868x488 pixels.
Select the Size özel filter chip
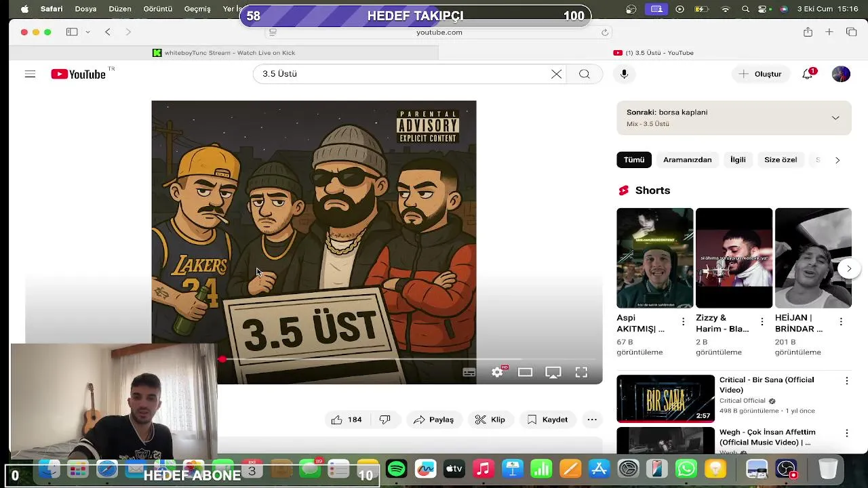[x=781, y=160]
